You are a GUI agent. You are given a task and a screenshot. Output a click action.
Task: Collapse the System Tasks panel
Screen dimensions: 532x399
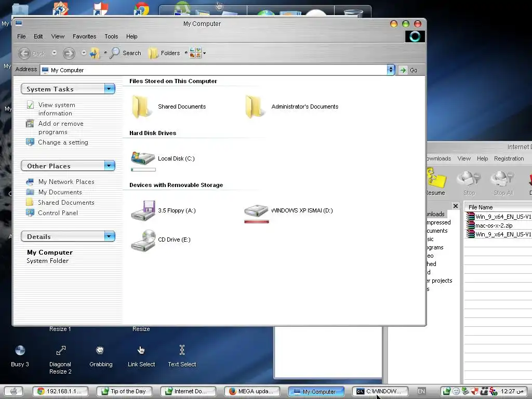pyautogui.click(x=109, y=89)
